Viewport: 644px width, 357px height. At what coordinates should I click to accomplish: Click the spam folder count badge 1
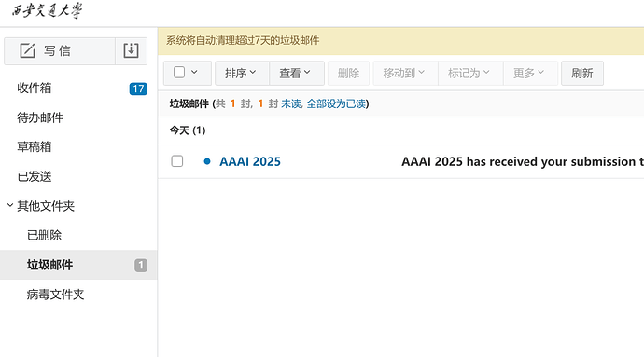coord(141,265)
